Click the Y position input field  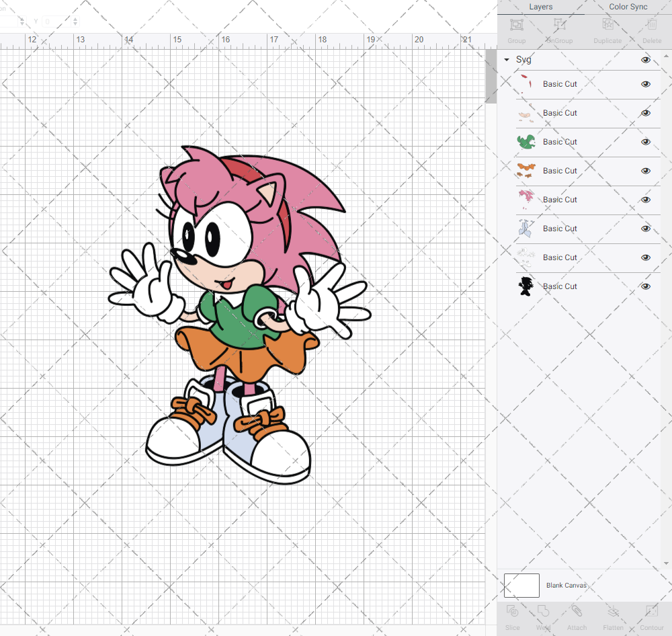[56, 22]
